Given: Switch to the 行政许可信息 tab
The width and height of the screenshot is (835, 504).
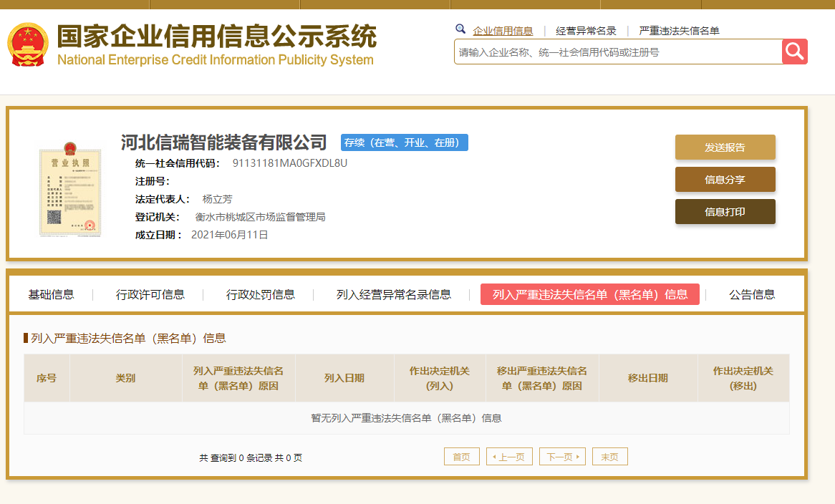Looking at the screenshot, I should 150,294.
